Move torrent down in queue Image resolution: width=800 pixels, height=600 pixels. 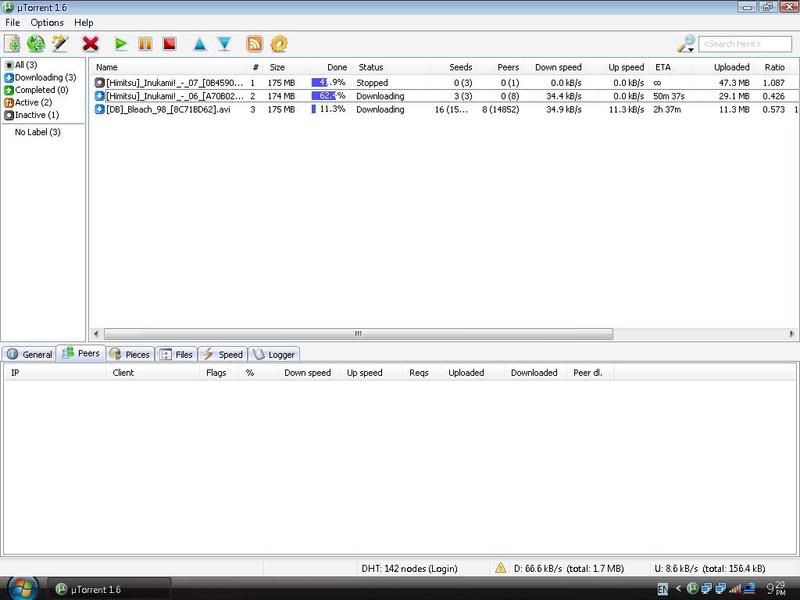click(224, 44)
